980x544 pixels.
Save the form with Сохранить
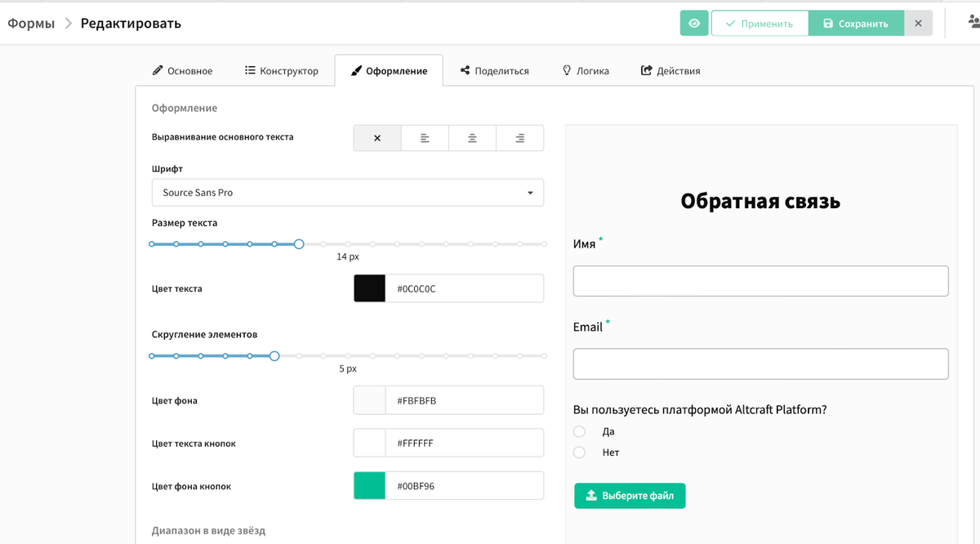[x=856, y=24]
